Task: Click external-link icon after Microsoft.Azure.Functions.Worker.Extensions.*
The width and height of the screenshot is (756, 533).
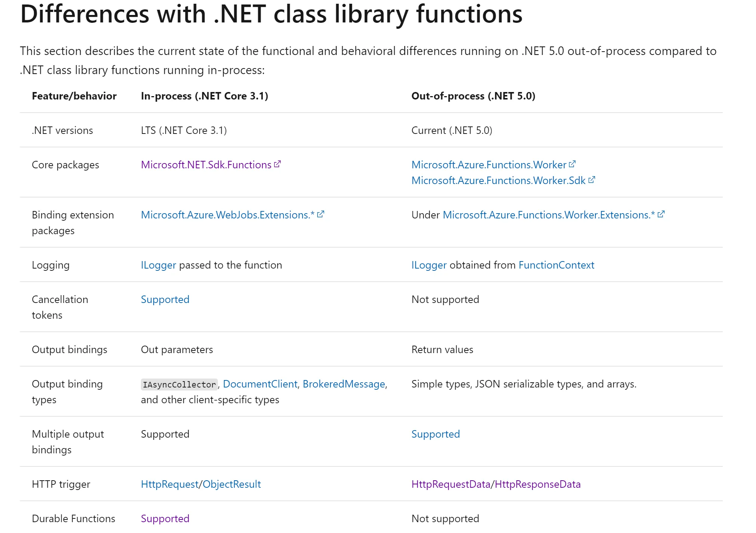Action: point(661,214)
